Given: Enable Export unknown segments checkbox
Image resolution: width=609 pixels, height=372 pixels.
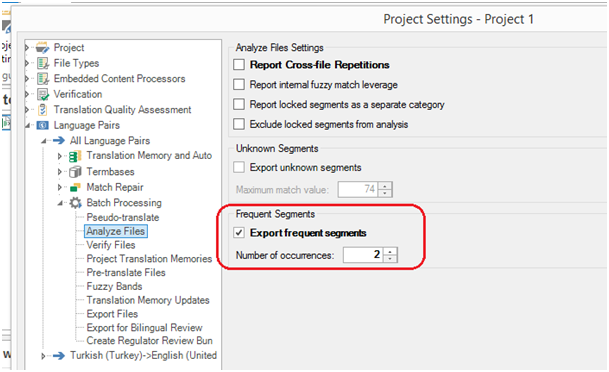Looking at the screenshot, I should pos(239,167).
